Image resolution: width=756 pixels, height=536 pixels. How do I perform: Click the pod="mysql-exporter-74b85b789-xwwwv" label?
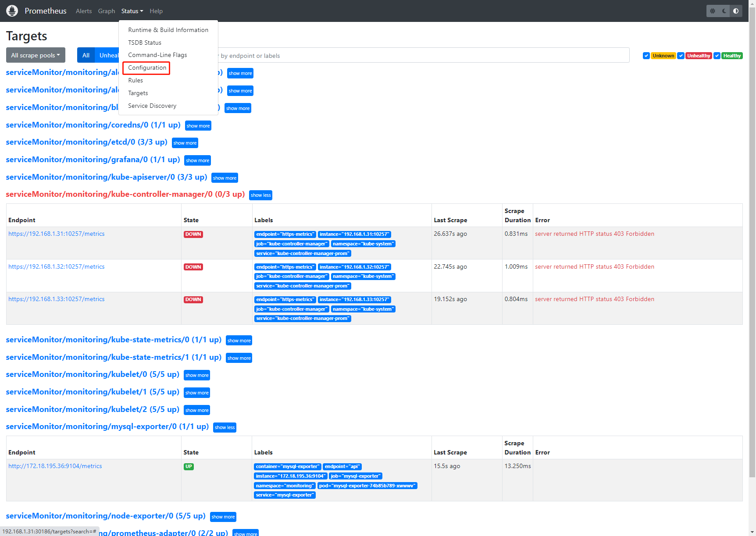coord(367,486)
